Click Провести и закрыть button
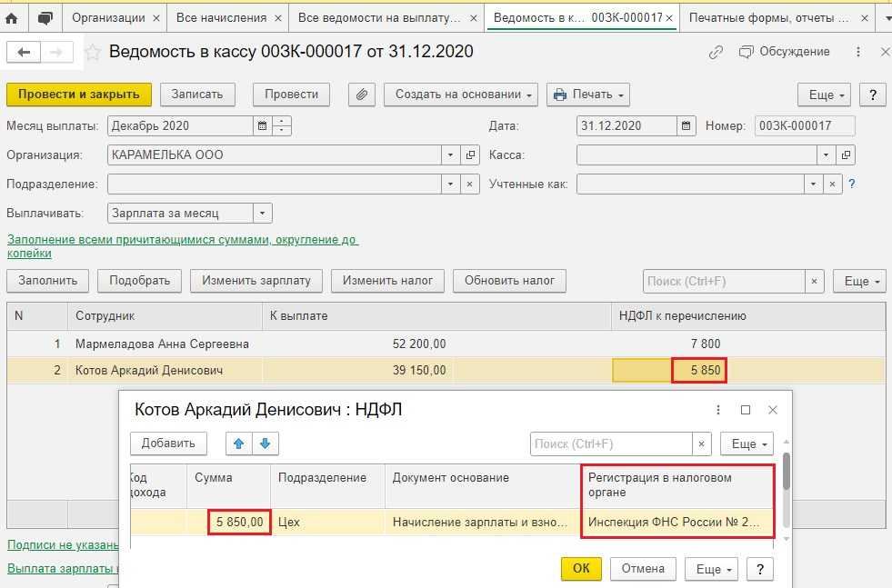892x588 pixels. pyautogui.click(x=78, y=95)
